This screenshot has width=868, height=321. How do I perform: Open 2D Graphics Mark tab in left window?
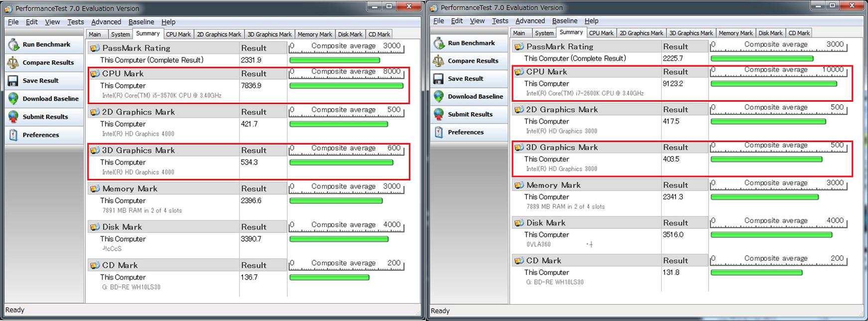(219, 34)
